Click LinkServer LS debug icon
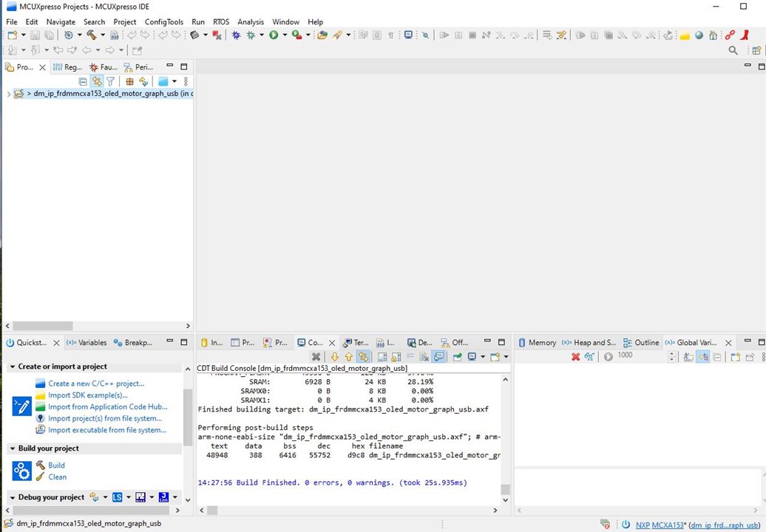The image size is (766, 532). point(118,497)
